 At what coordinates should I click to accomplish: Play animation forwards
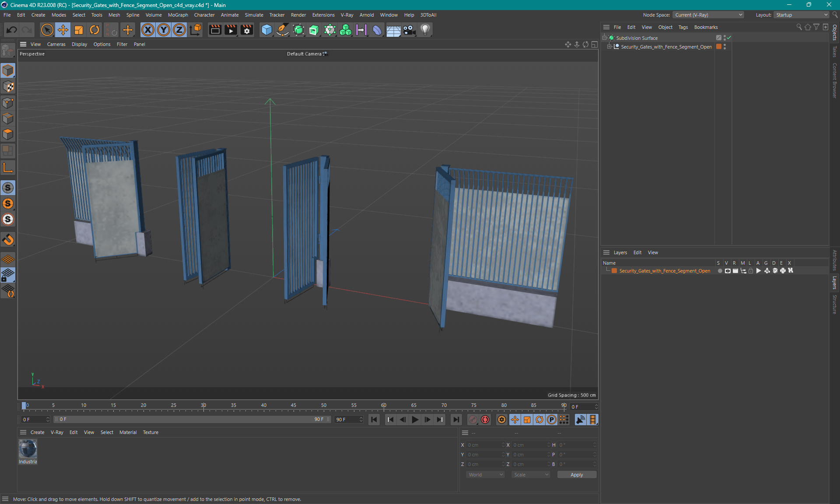coord(415,420)
